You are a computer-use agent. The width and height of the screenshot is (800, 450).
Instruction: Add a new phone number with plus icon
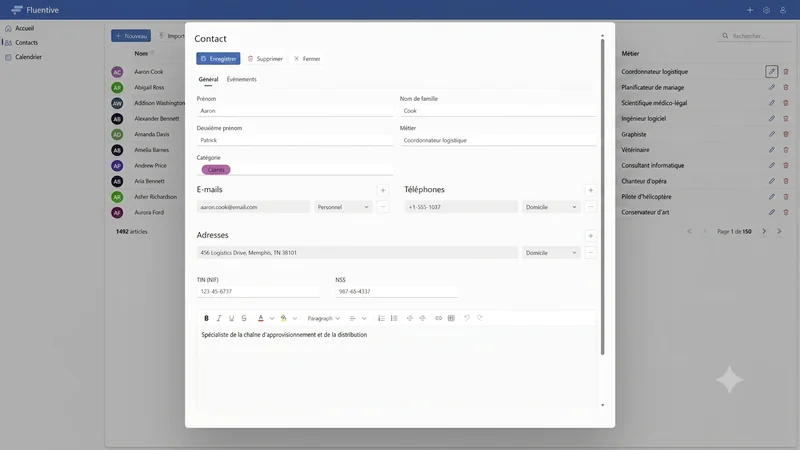590,190
